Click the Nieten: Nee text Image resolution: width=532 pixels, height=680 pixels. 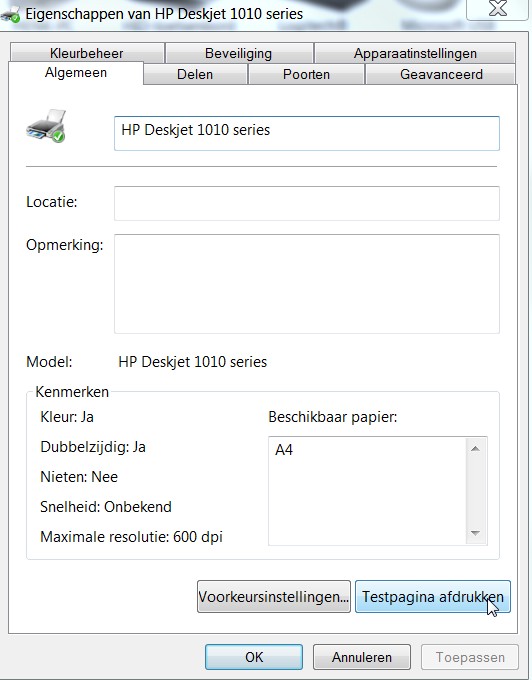(79, 477)
